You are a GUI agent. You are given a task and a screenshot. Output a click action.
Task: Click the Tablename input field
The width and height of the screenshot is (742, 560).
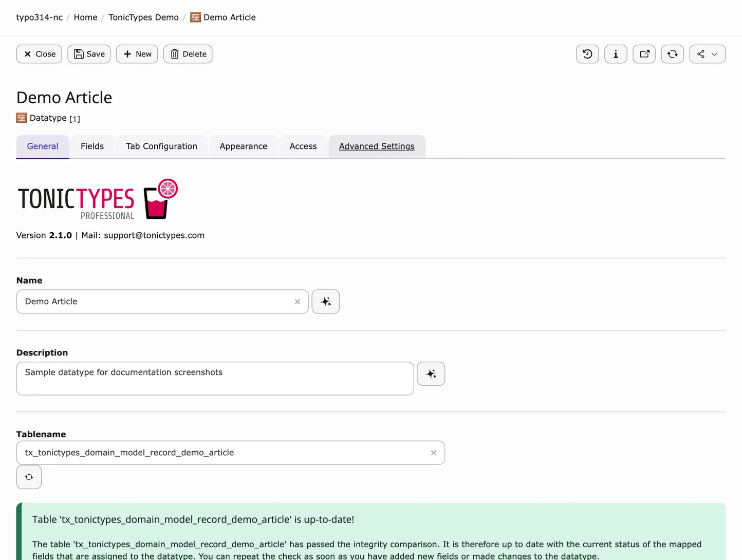coord(231,453)
